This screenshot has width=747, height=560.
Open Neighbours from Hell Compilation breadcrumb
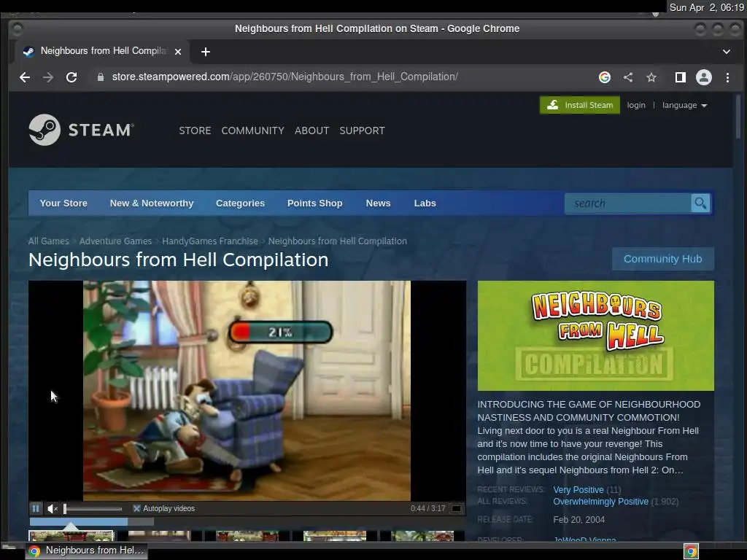click(x=338, y=241)
